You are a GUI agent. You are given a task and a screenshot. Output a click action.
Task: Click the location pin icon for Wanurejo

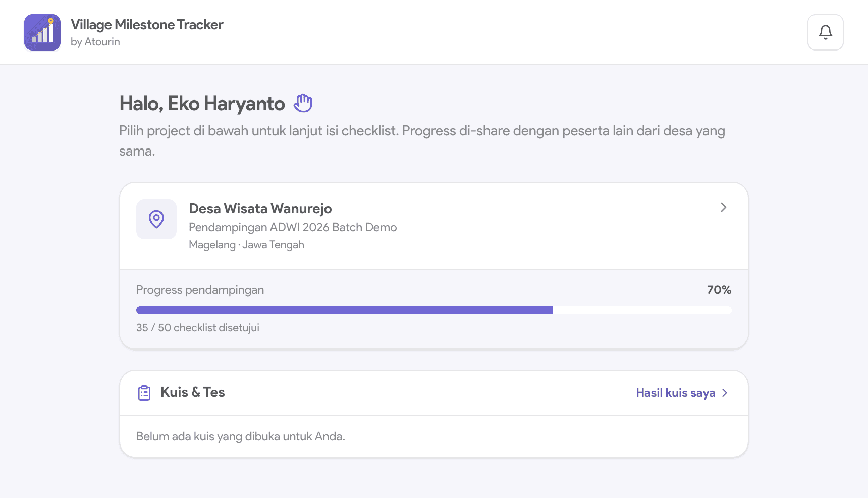pos(156,219)
